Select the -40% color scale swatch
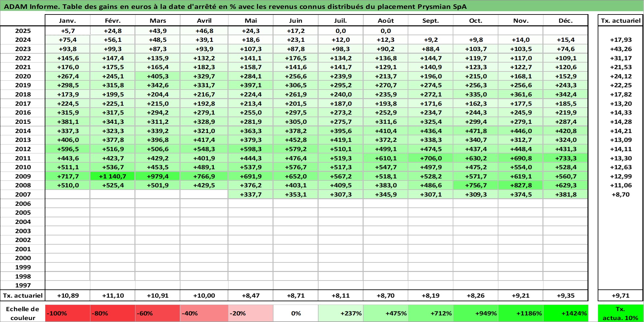The height and width of the screenshot is (322, 644). click(204, 313)
